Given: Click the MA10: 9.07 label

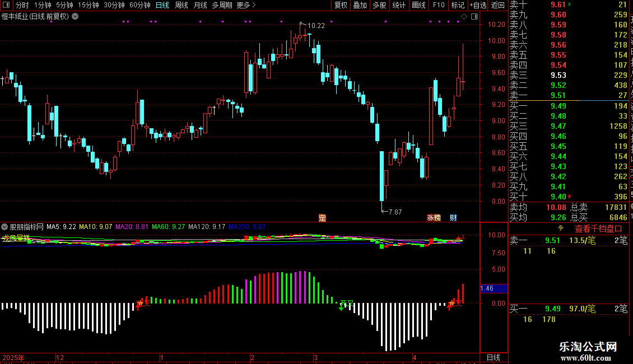Looking at the screenshot, I should pyautogui.click(x=95, y=227).
